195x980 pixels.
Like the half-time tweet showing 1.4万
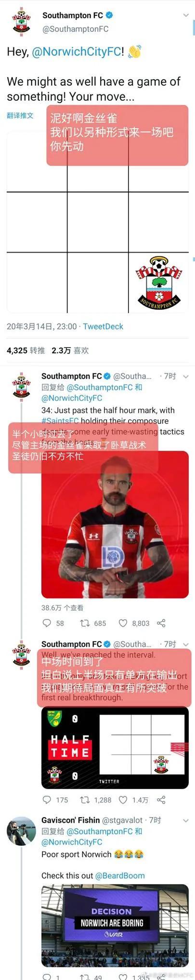pos(123,800)
